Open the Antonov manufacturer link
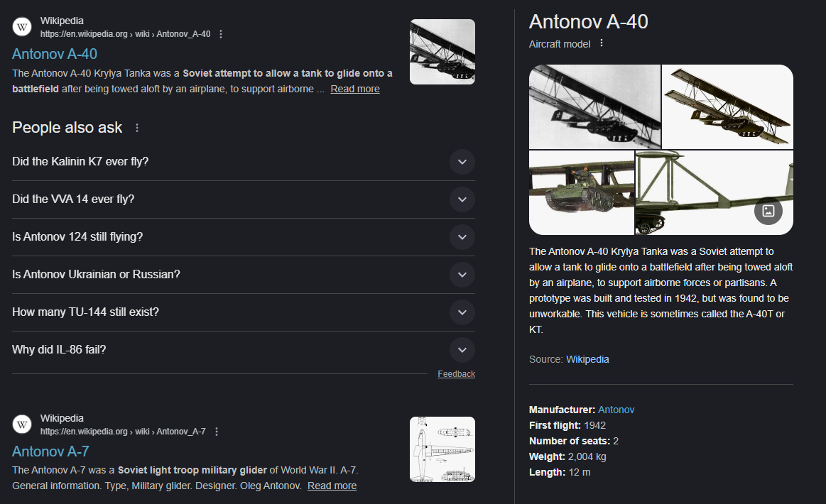Viewport: 826px width, 504px height. coord(616,410)
